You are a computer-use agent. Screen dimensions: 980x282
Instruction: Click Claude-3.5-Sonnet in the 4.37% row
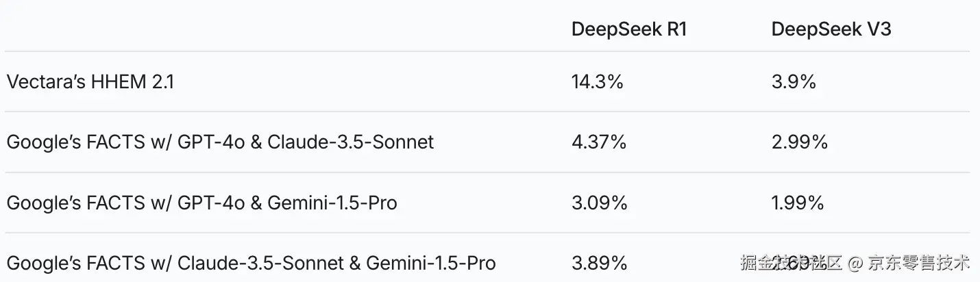click(x=351, y=142)
